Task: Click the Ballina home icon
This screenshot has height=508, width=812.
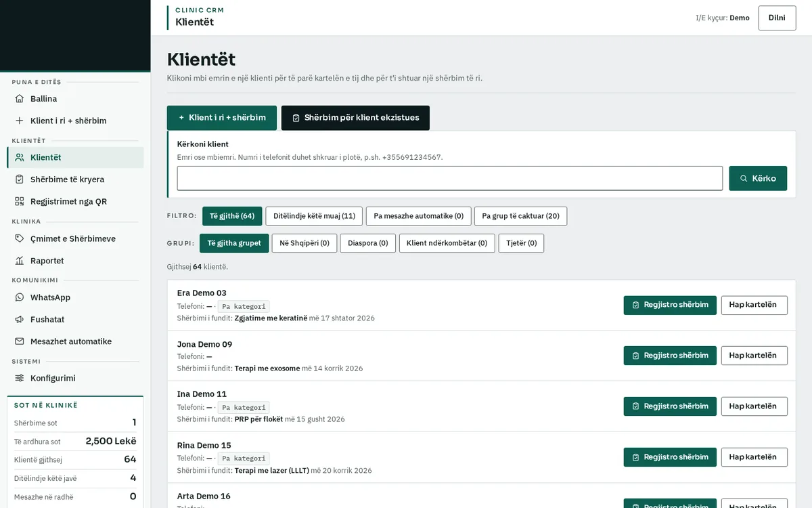Action: (x=20, y=99)
